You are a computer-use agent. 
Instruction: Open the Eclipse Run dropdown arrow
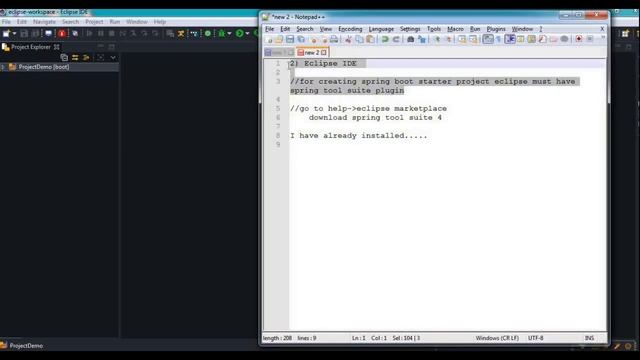click(247, 33)
